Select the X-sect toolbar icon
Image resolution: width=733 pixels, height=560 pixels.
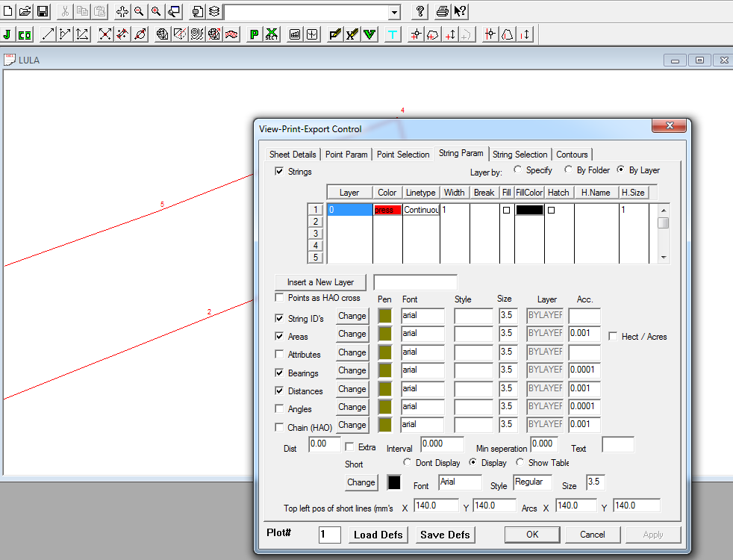tap(272, 34)
